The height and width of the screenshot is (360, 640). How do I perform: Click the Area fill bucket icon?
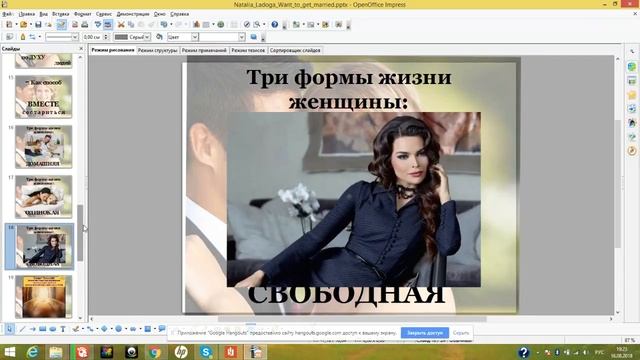coord(160,37)
